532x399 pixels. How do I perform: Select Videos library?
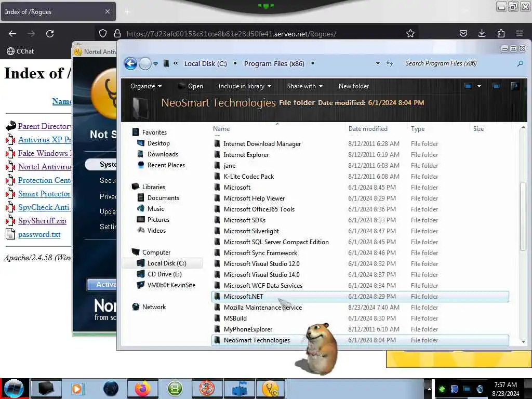(x=156, y=230)
